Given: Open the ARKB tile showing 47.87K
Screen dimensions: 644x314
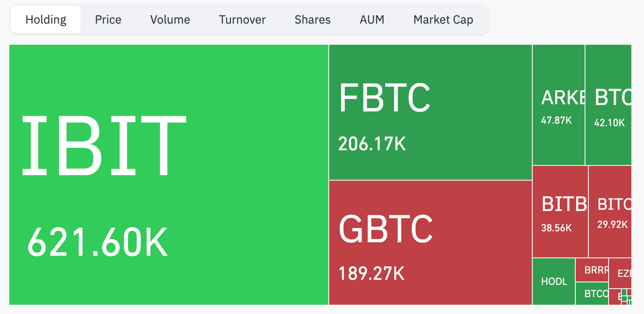Looking at the screenshot, I should tap(558, 105).
